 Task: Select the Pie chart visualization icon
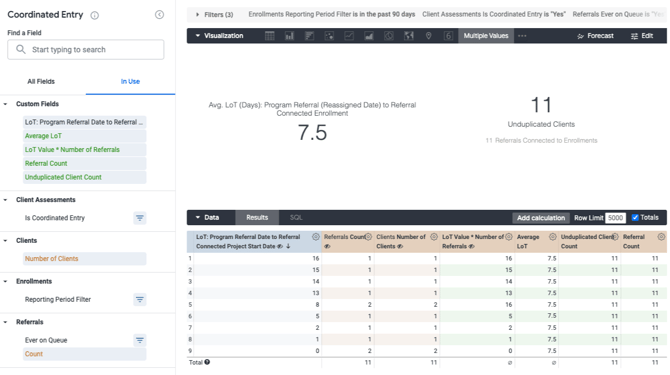tap(389, 36)
